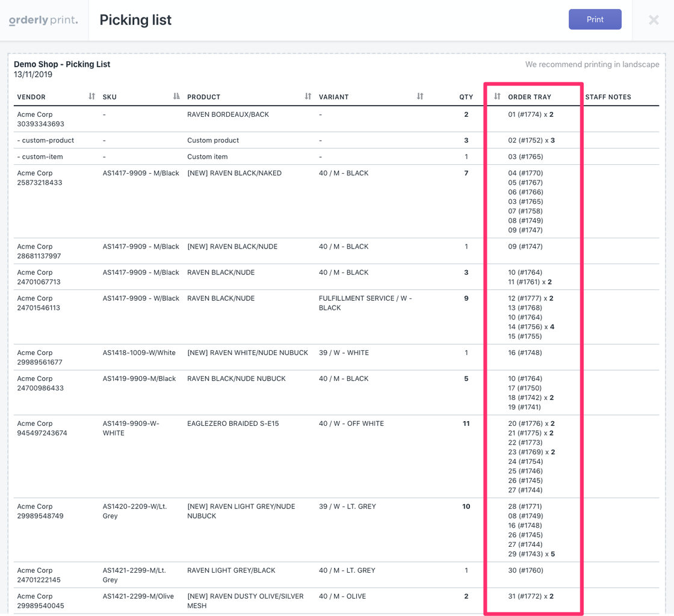Click sort icon beside Order Tray header
The height and width of the screenshot is (616, 674).
point(497,96)
